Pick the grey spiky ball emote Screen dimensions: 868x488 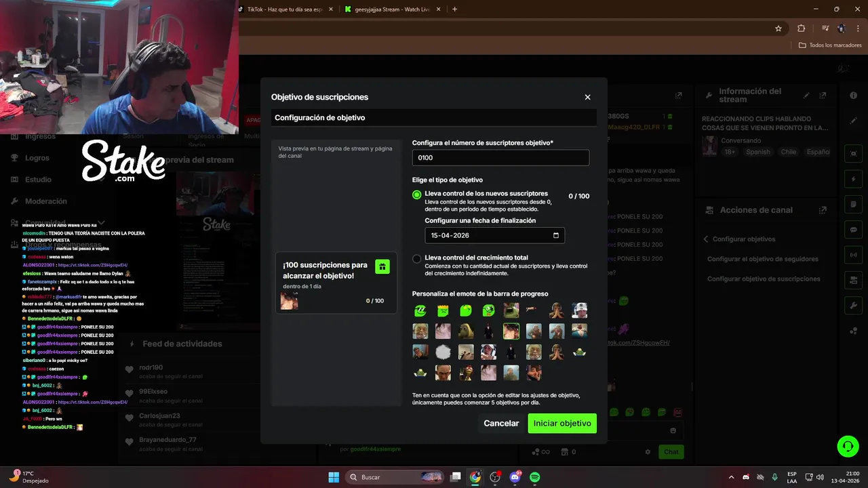pyautogui.click(x=443, y=352)
